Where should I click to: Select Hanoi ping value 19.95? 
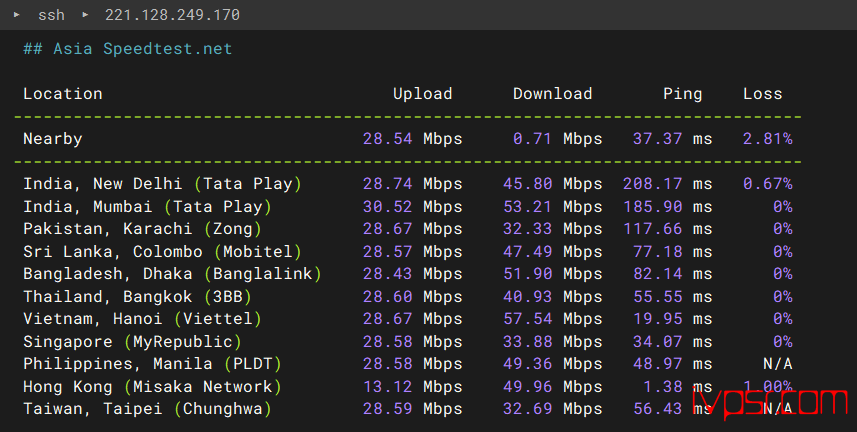point(657,318)
